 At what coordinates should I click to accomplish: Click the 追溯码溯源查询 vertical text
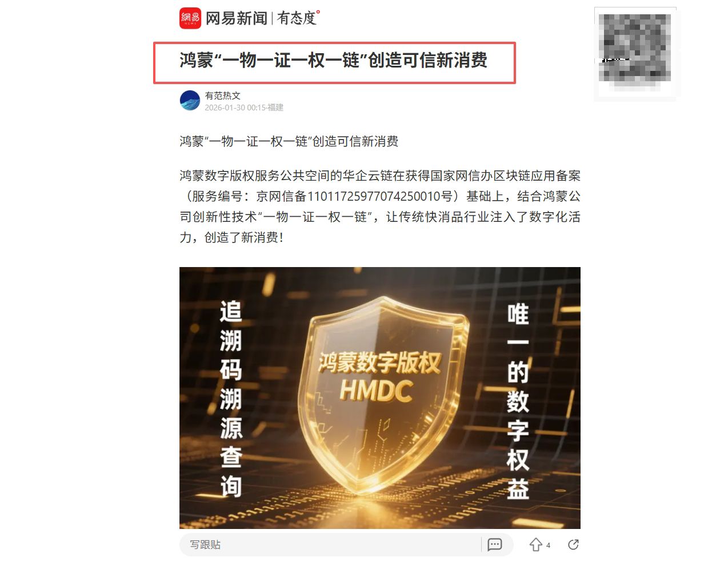coord(231,399)
